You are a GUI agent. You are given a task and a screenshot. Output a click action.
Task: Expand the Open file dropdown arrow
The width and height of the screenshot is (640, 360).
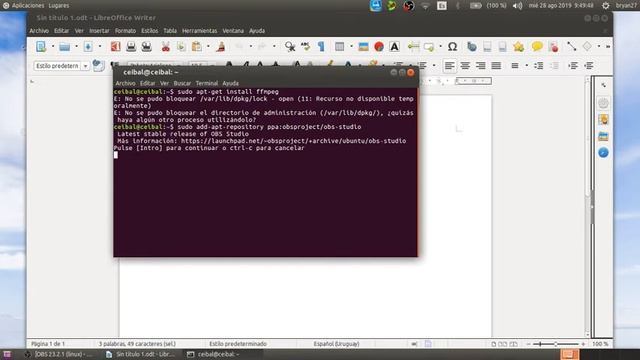tap(76, 47)
